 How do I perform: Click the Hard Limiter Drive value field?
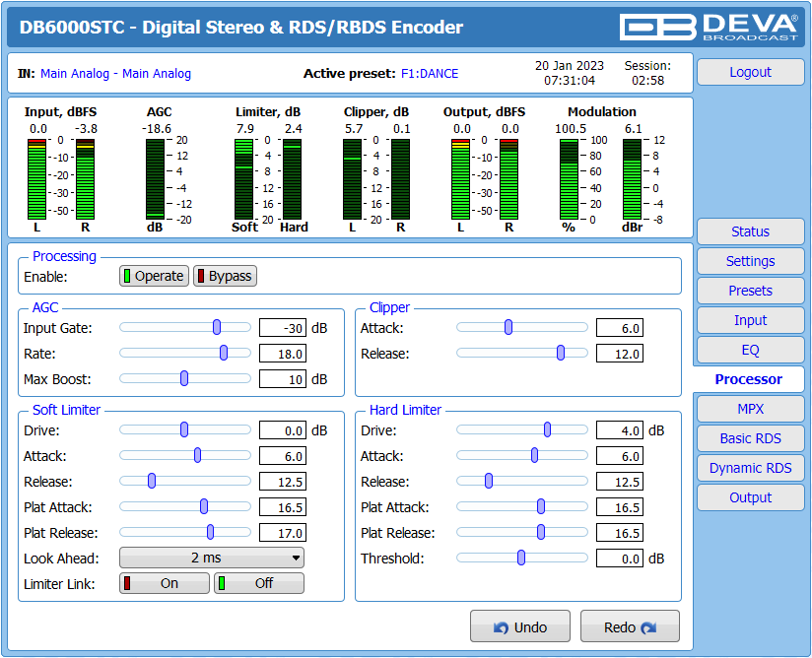pos(620,430)
